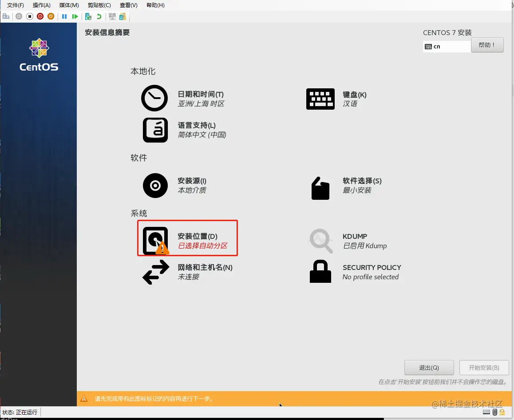This screenshot has width=514, height=420.
Task: Open 键盘(K) keyboard icon
Action: click(x=320, y=99)
